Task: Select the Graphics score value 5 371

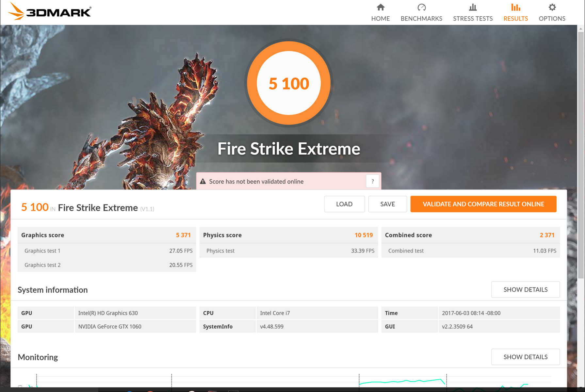Action: click(183, 235)
